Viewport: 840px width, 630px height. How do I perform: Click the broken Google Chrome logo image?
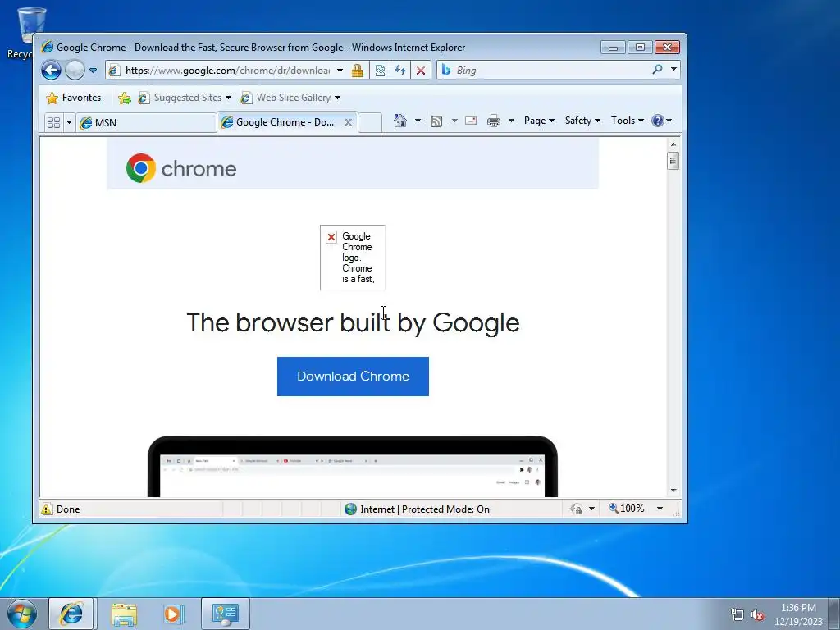353,258
